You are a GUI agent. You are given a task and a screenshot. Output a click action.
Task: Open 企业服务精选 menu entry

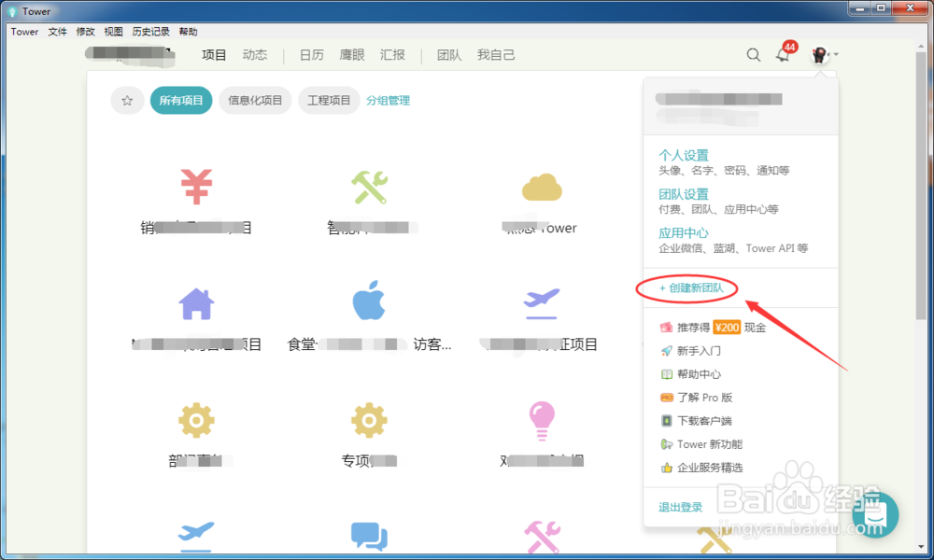tap(701, 468)
